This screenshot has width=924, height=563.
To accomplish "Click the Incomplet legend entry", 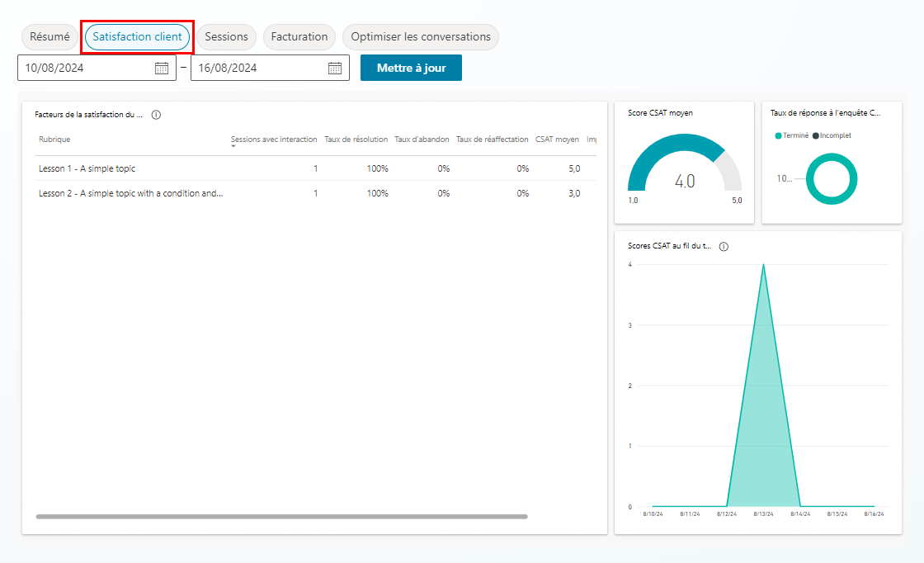I will point(832,135).
